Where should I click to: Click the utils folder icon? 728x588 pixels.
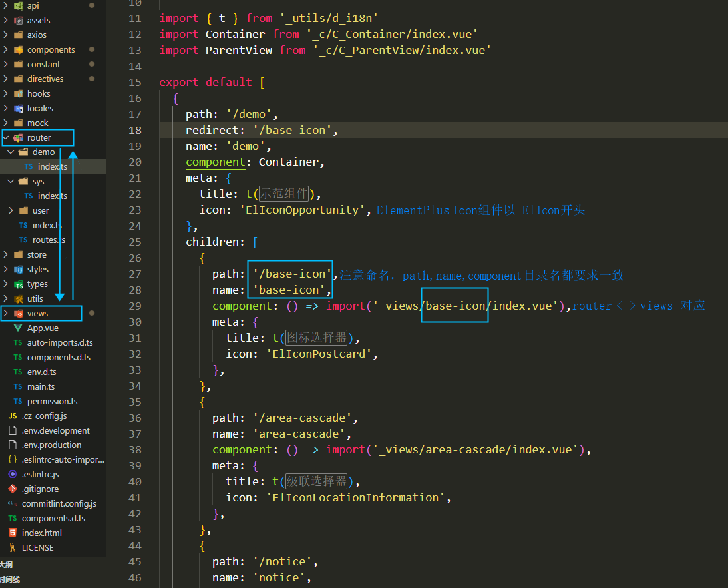pyautogui.click(x=19, y=298)
